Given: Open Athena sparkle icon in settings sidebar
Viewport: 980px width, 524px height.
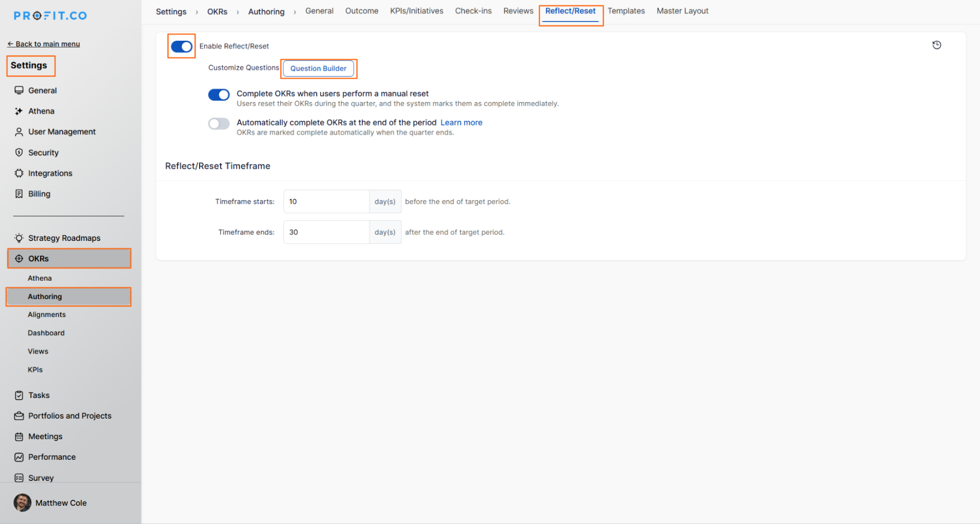Looking at the screenshot, I should pyautogui.click(x=19, y=111).
